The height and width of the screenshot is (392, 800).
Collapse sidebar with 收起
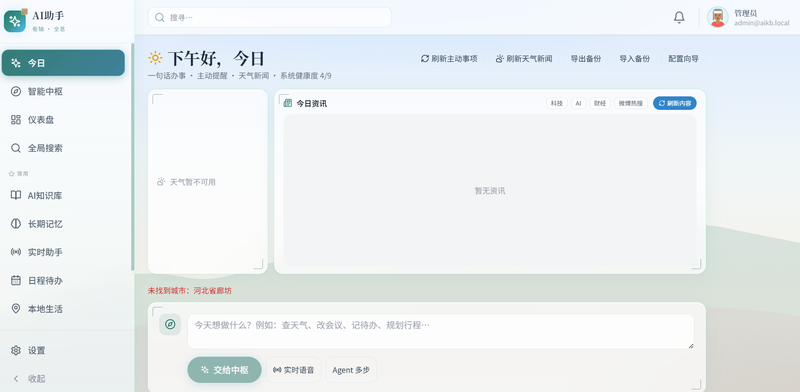tap(63, 379)
